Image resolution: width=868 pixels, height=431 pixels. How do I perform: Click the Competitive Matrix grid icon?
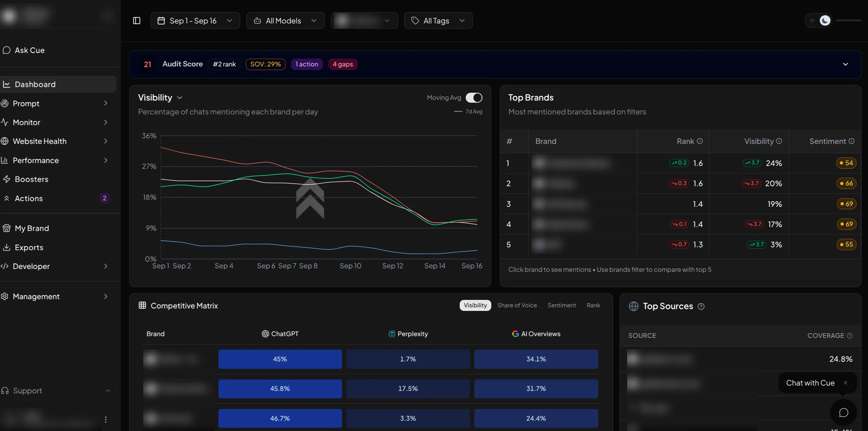(142, 305)
